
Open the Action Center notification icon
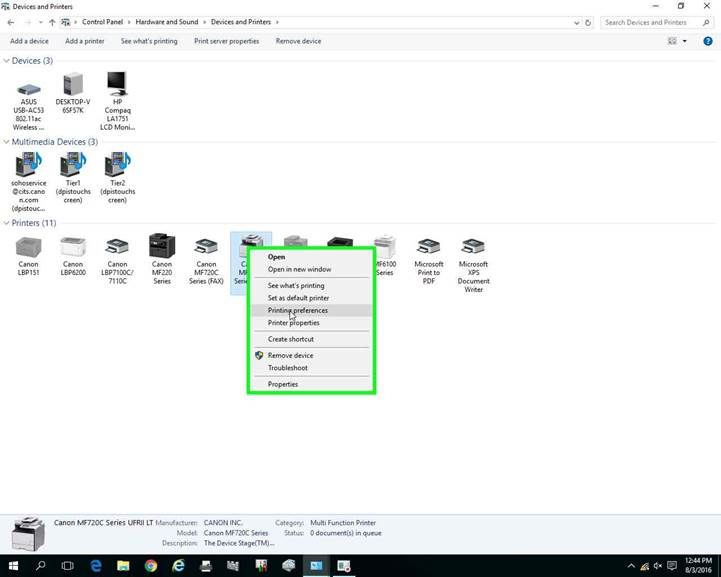point(672,566)
